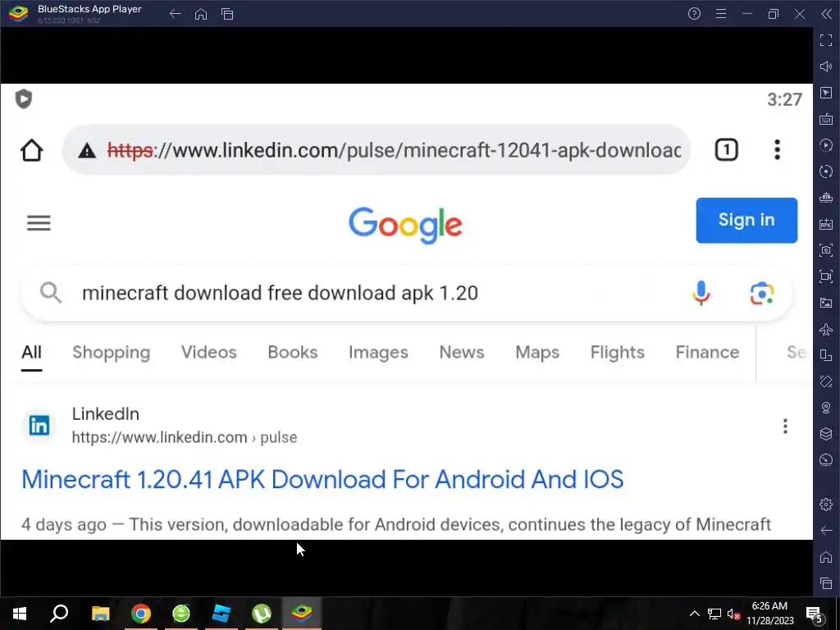Click the eco mode gauge icon
This screenshot has width=840, height=630.
pos(825,460)
